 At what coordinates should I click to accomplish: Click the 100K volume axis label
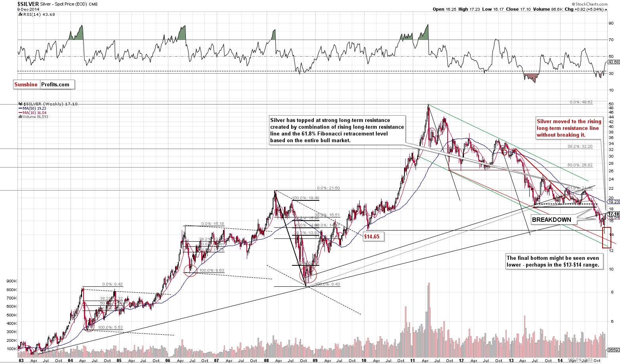pos(12,349)
